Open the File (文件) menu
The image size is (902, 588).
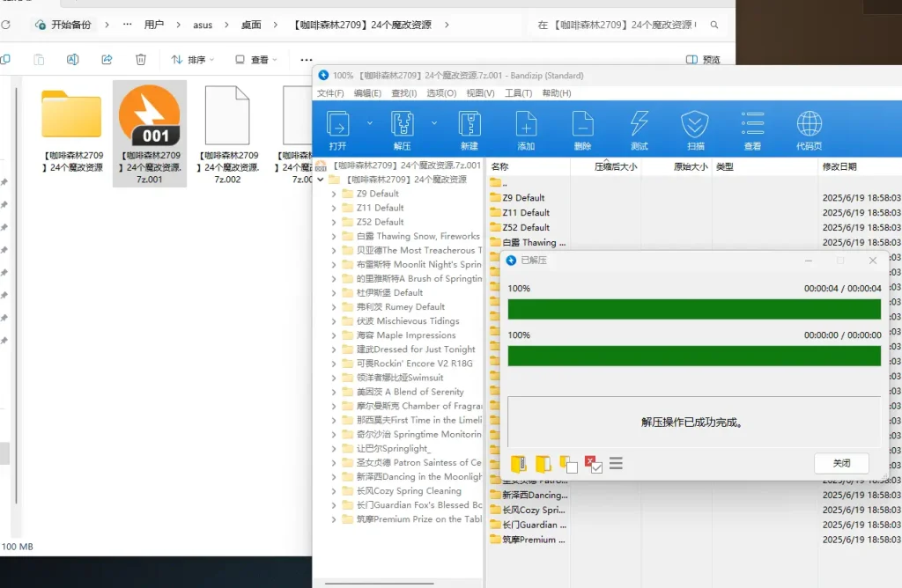click(330, 93)
